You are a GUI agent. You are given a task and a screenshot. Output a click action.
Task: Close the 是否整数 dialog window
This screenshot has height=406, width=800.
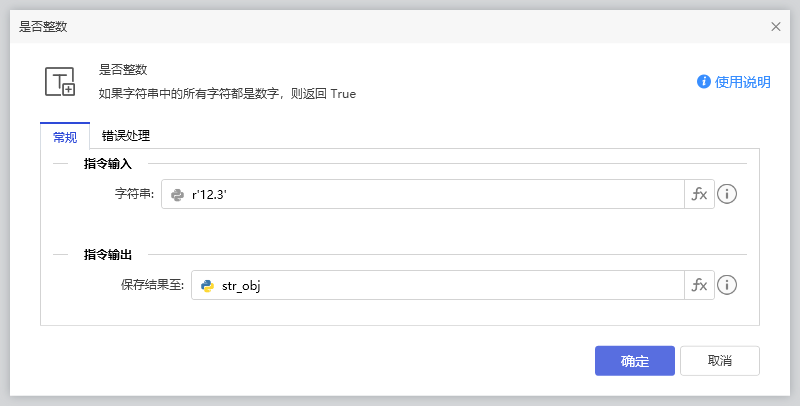click(776, 27)
